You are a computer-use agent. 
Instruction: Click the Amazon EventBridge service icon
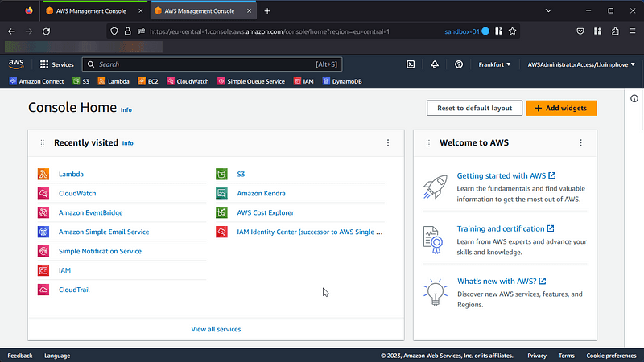43,212
